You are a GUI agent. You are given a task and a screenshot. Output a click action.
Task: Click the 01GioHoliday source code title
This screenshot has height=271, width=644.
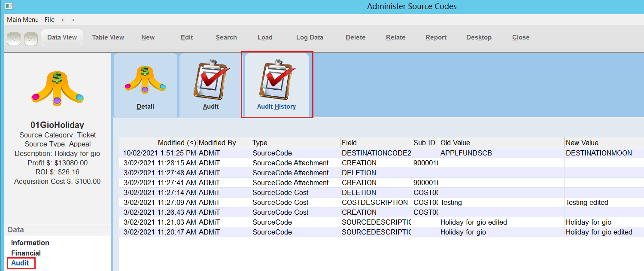click(x=58, y=125)
